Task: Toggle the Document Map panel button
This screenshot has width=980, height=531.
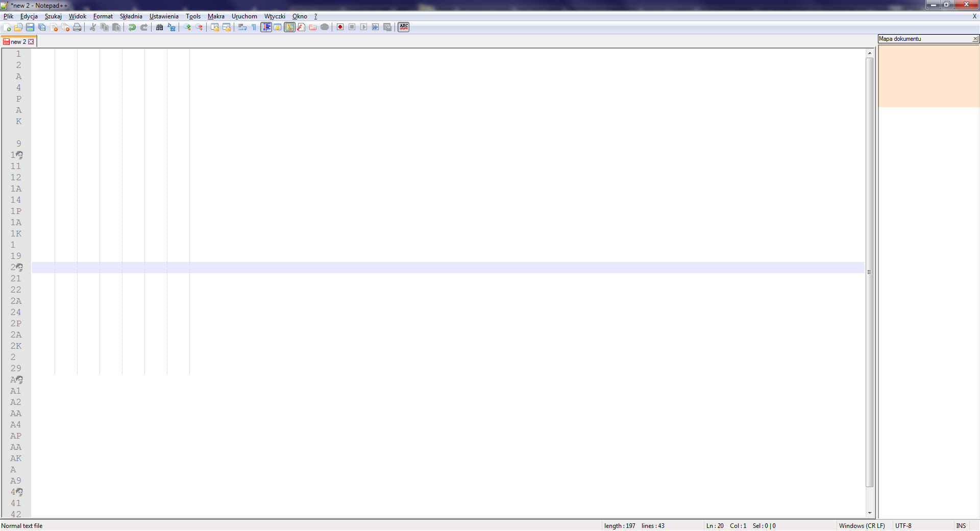Action: pyautogui.click(x=289, y=27)
